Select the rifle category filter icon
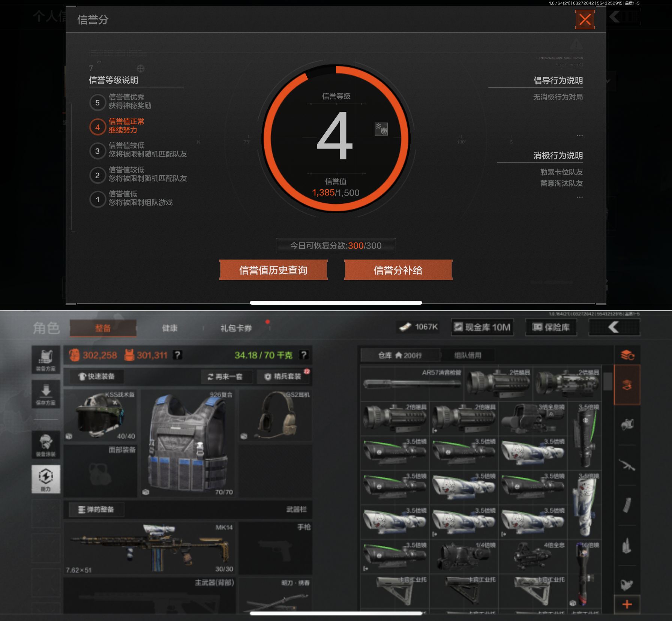Screen dimensions: 672x621 tap(627, 466)
